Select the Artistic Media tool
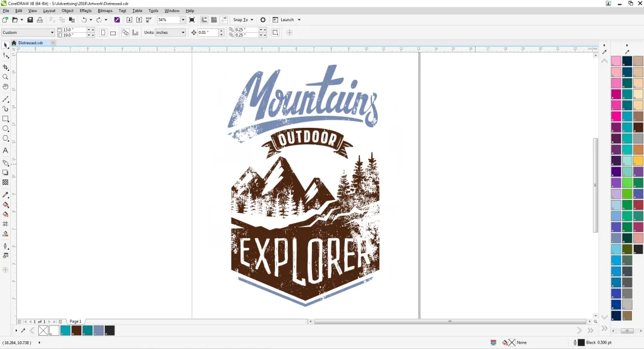The image size is (644, 349). click(x=5, y=109)
